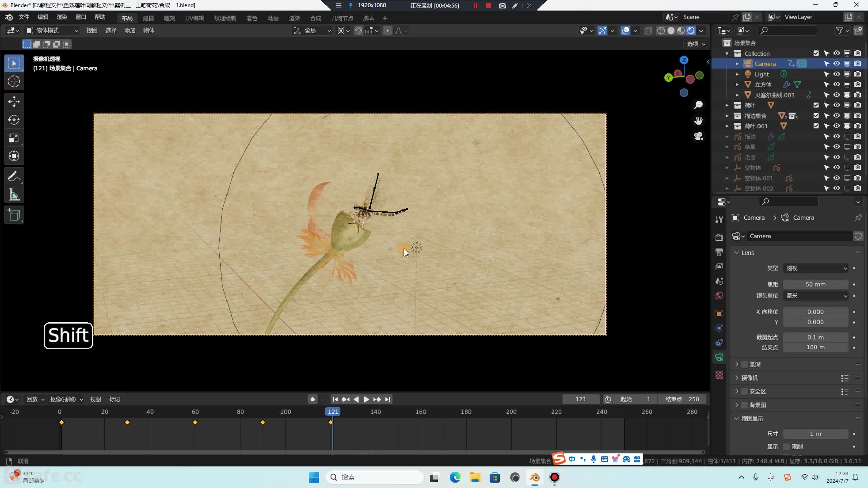Open the 编辑 menu
The width and height of the screenshot is (868, 488).
[43, 17]
